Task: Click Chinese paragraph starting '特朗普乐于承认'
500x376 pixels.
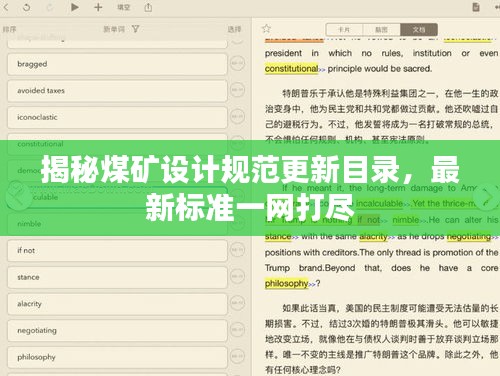Action: pos(382,116)
